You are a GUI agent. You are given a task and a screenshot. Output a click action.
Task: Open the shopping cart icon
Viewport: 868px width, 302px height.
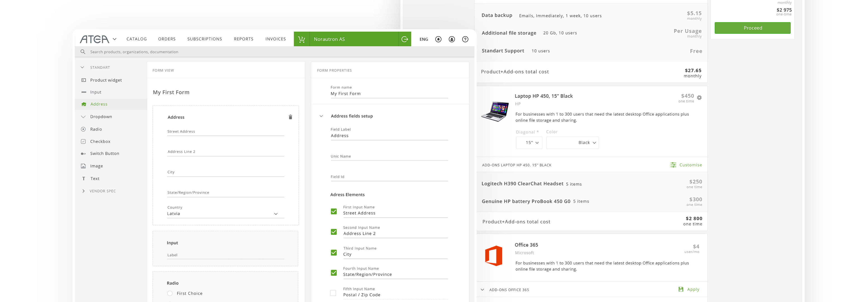pyautogui.click(x=302, y=39)
